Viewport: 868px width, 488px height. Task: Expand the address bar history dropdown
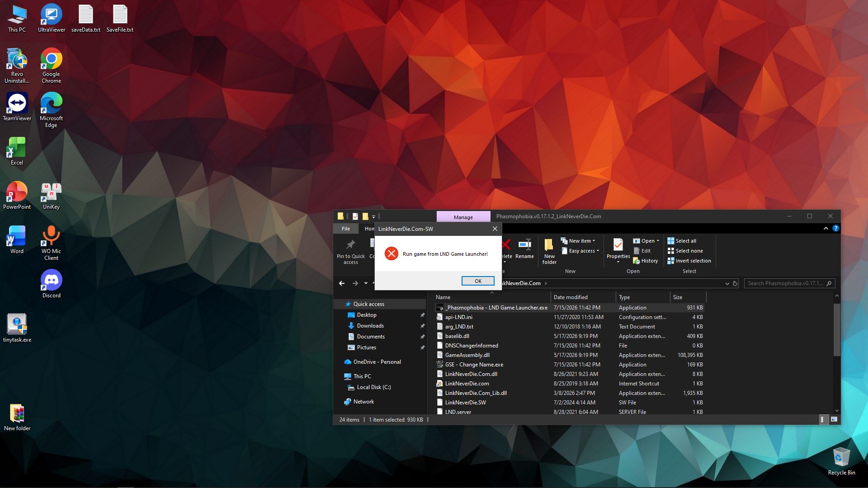(727, 283)
